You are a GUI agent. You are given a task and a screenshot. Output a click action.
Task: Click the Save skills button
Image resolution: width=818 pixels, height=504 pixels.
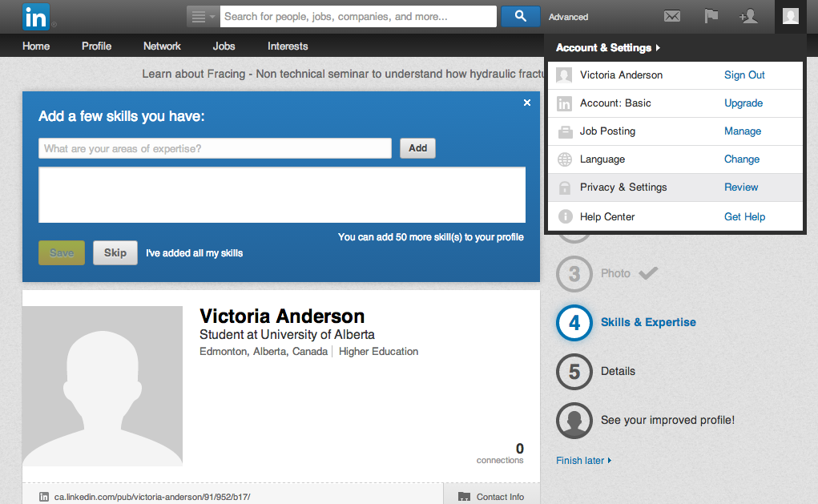[x=62, y=252]
